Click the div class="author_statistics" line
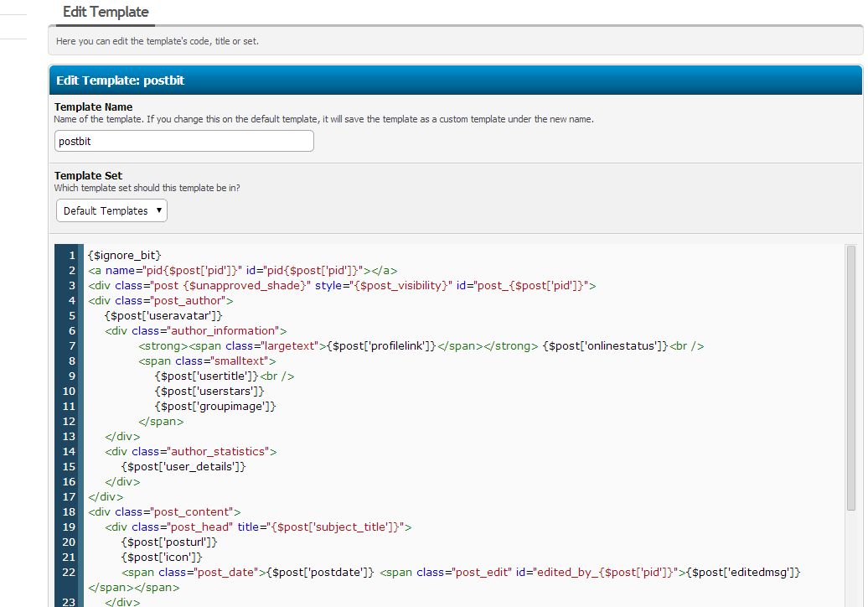868x607 pixels. click(191, 452)
